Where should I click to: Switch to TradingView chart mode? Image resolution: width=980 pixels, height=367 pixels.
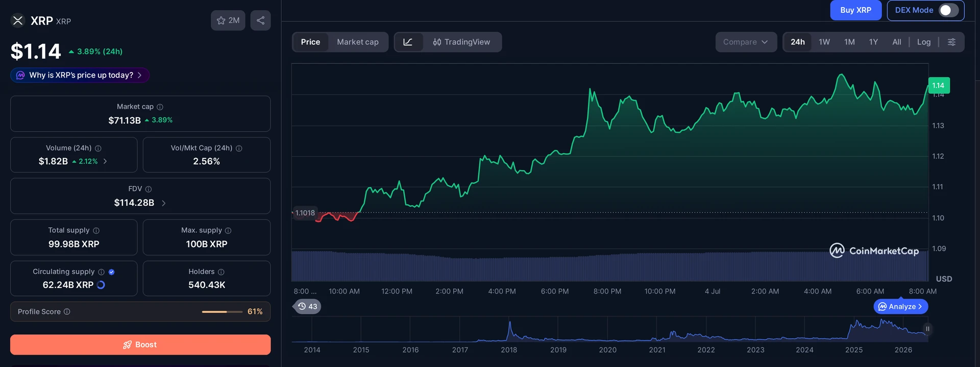tap(461, 42)
